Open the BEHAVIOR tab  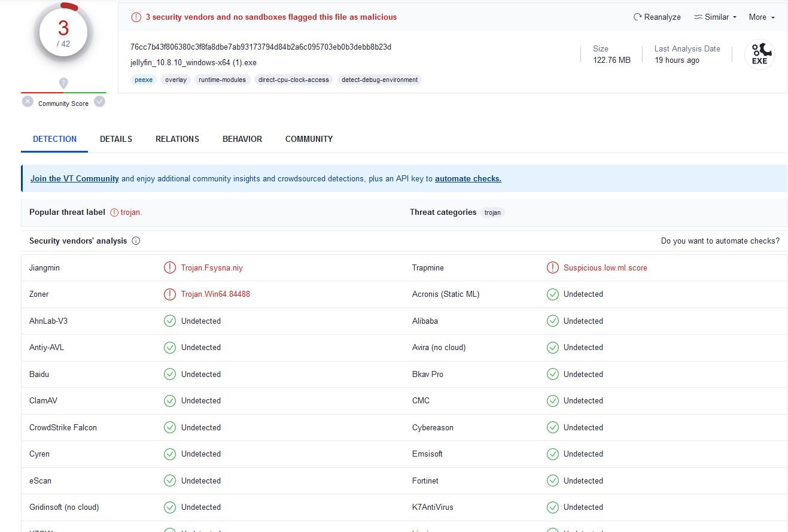(242, 139)
